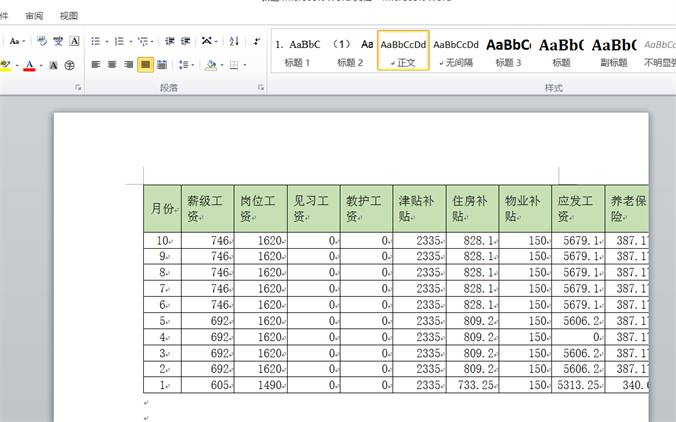Toggle character shading button

[53, 65]
